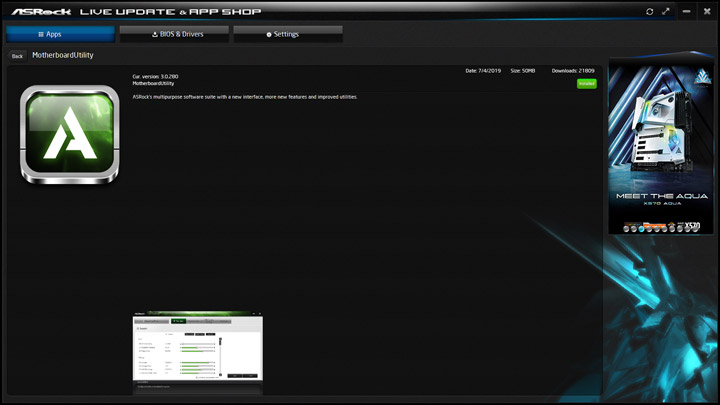Open the BIOS & Drivers tab

(x=174, y=34)
